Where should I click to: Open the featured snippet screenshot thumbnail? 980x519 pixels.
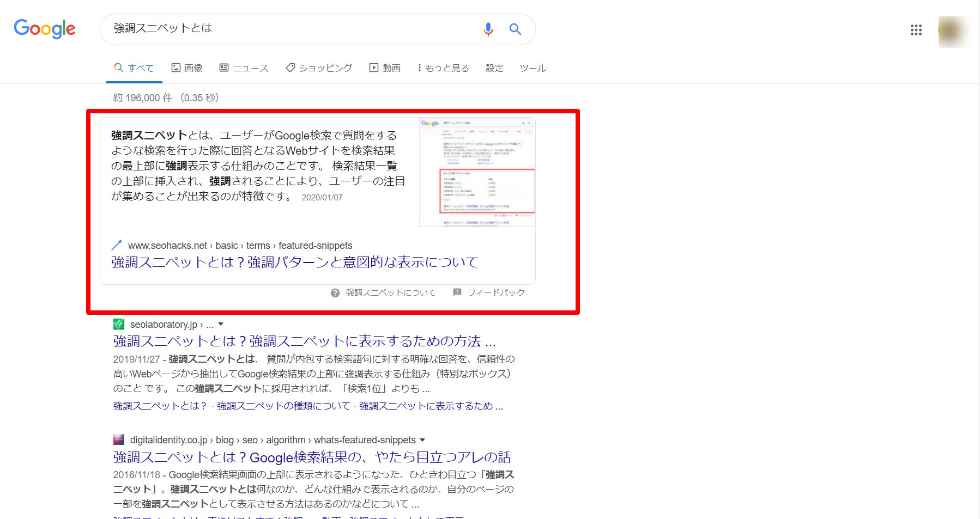point(477,172)
